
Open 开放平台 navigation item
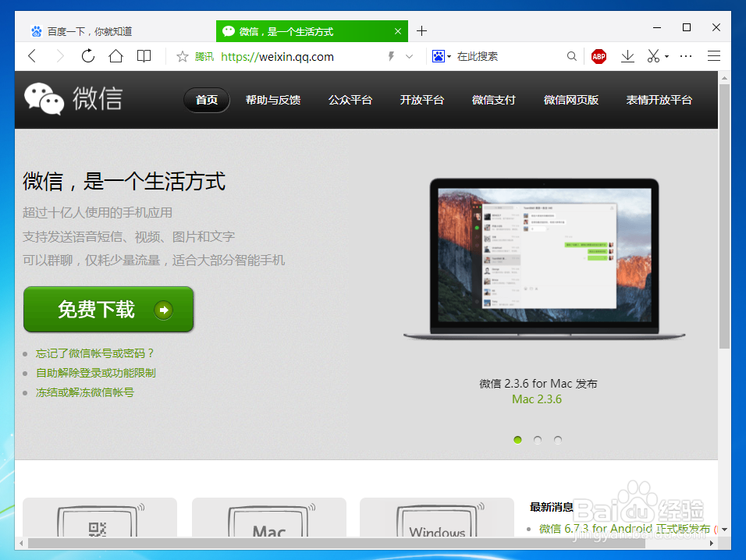pos(422,100)
